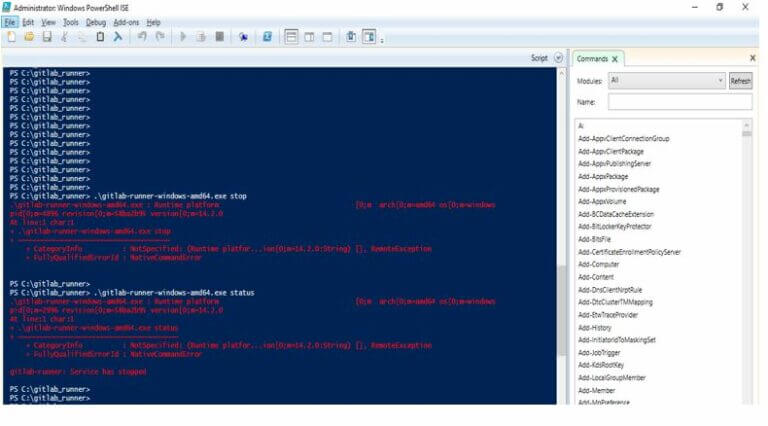Open the Debug menu
The image size is (768, 426).
pyautogui.click(x=96, y=23)
